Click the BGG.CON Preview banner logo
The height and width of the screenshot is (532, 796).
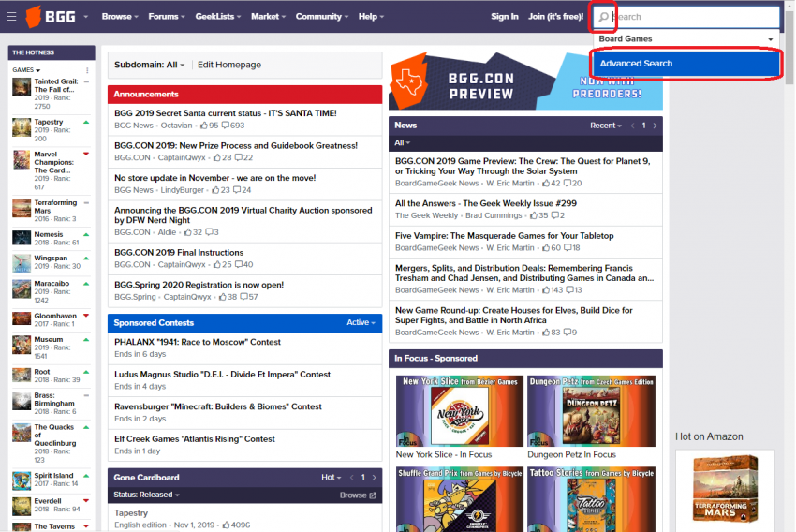(410, 81)
